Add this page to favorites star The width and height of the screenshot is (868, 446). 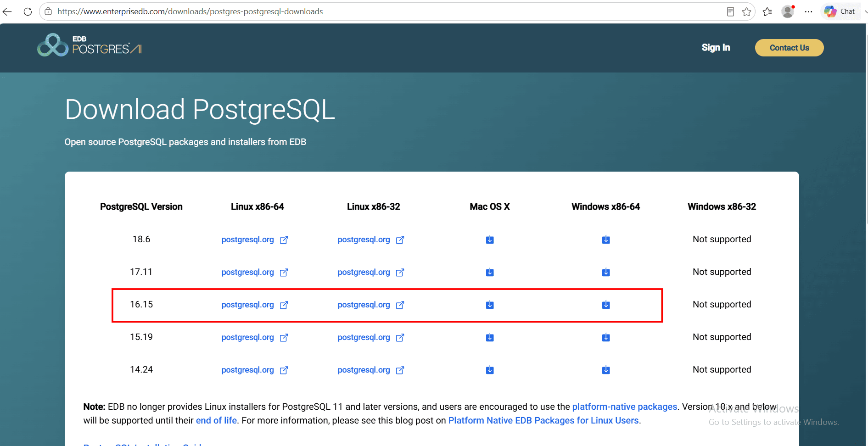click(x=747, y=11)
